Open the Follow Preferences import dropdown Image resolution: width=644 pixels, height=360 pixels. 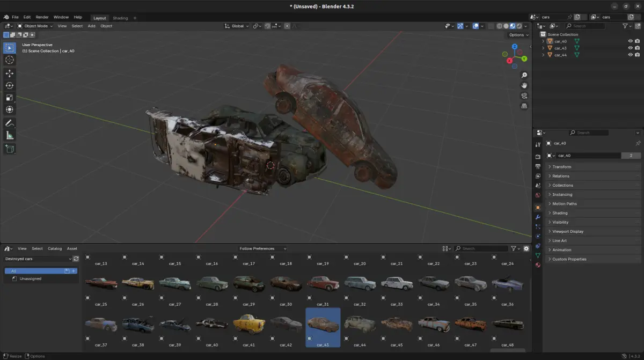263,248
